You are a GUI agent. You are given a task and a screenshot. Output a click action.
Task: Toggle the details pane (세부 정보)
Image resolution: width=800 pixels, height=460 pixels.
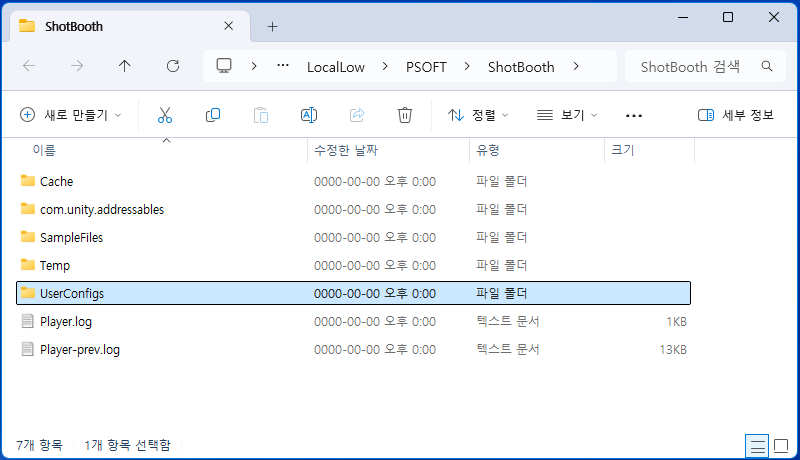point(736,115)
